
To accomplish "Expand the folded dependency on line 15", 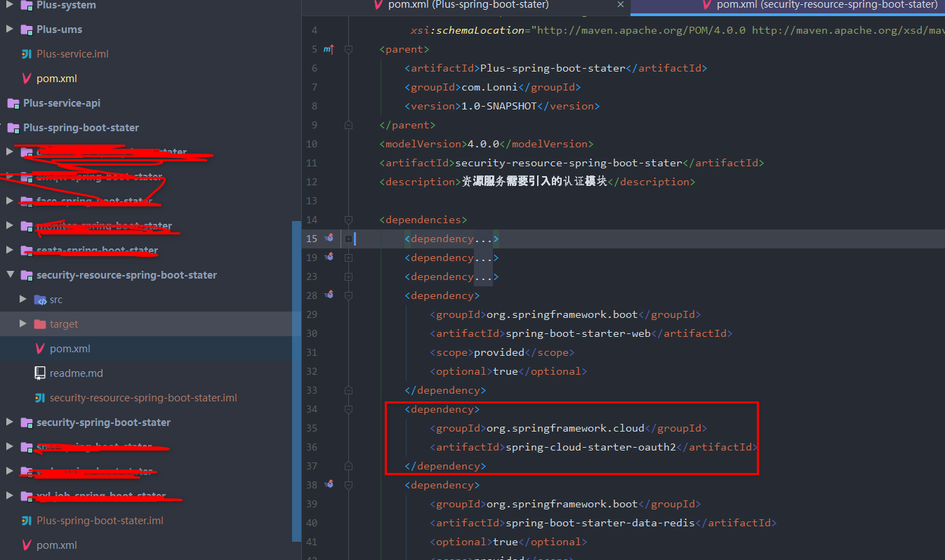I will [x=348, y=239].
